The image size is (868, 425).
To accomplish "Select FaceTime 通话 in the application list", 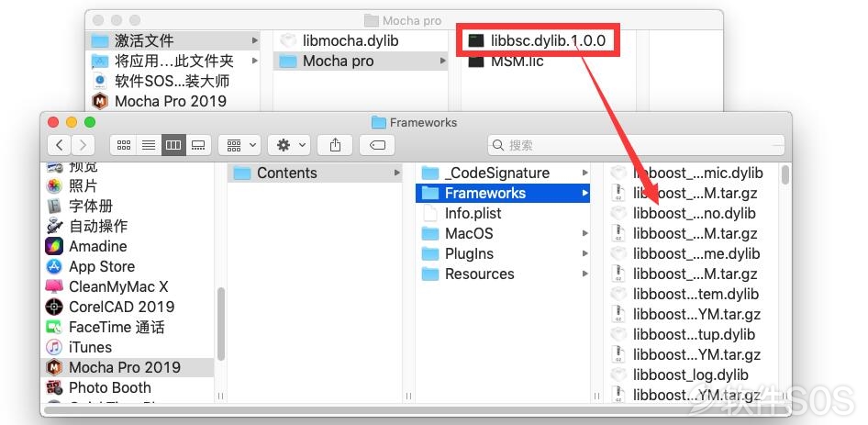I will click(x=129, y=327).
